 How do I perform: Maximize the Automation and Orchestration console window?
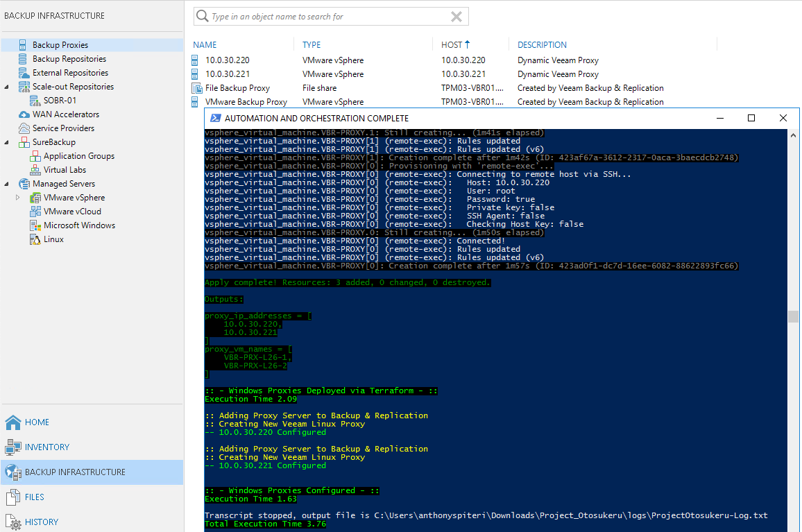coord(751,118)
